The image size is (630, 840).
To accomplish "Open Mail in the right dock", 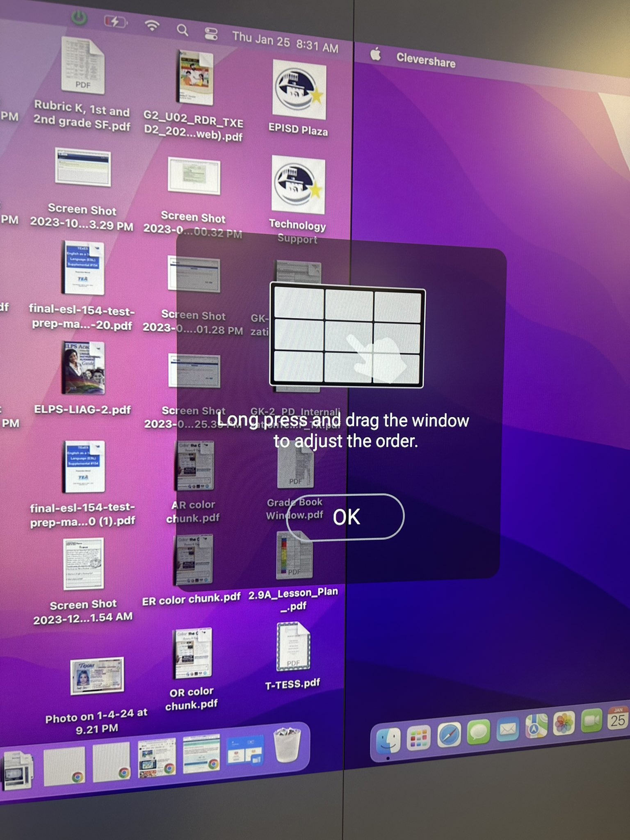I will [x=508, y=729].
